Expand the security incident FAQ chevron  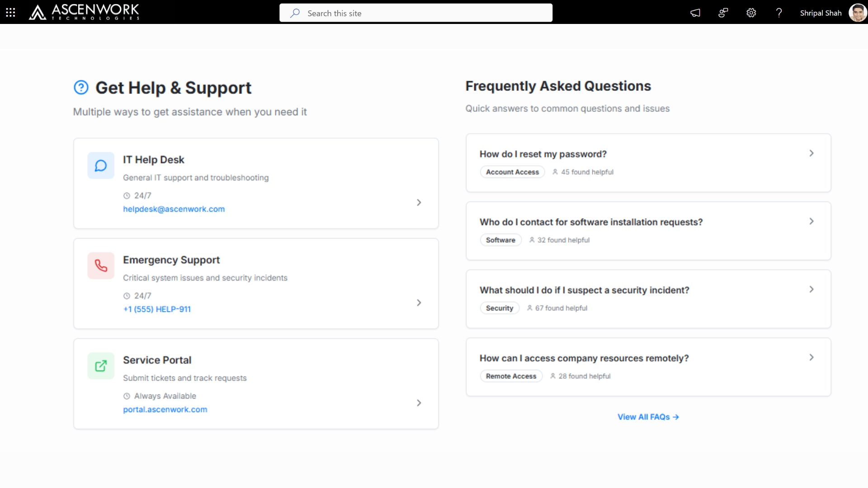click(x=811, y=290)
